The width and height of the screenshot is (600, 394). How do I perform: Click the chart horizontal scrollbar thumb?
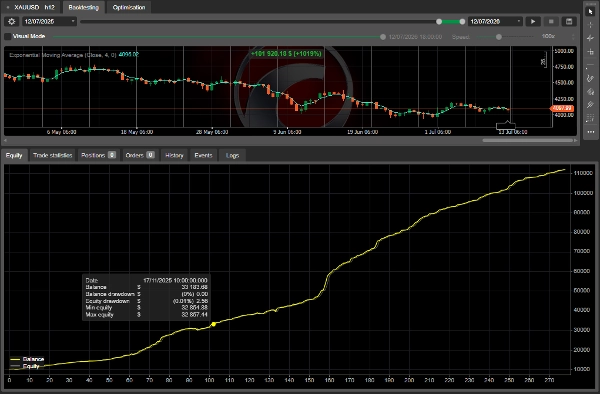tap(527, 140)
